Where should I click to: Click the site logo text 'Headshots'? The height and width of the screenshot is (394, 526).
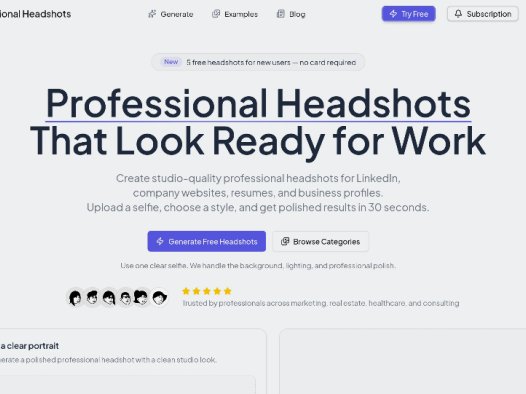[x=47, y=14]
